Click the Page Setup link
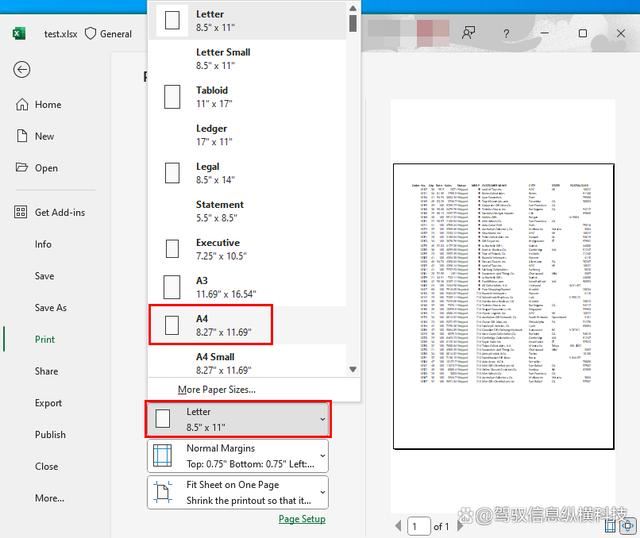The width and height of the screenshot is (640, 538). [302, 519]
